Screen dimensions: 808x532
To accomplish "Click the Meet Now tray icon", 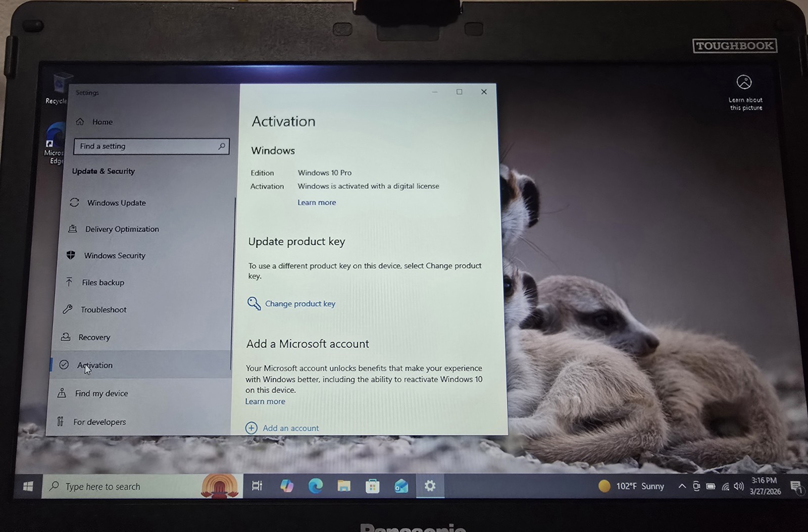I will tap(696, 487).
